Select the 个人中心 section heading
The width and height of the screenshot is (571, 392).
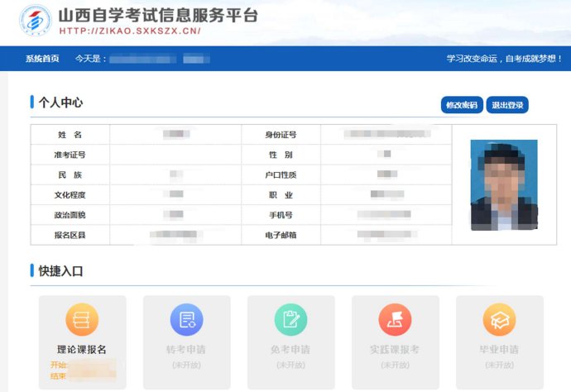point(60,103)
